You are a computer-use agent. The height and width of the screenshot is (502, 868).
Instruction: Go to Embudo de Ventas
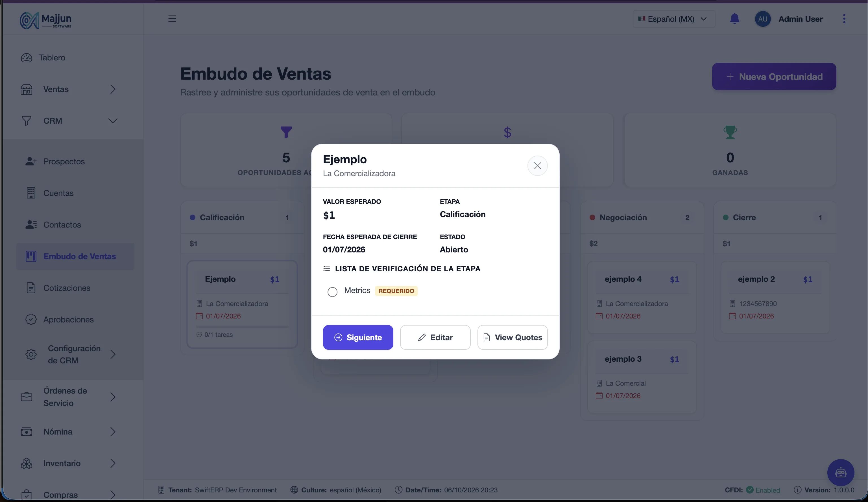point(75,256)
